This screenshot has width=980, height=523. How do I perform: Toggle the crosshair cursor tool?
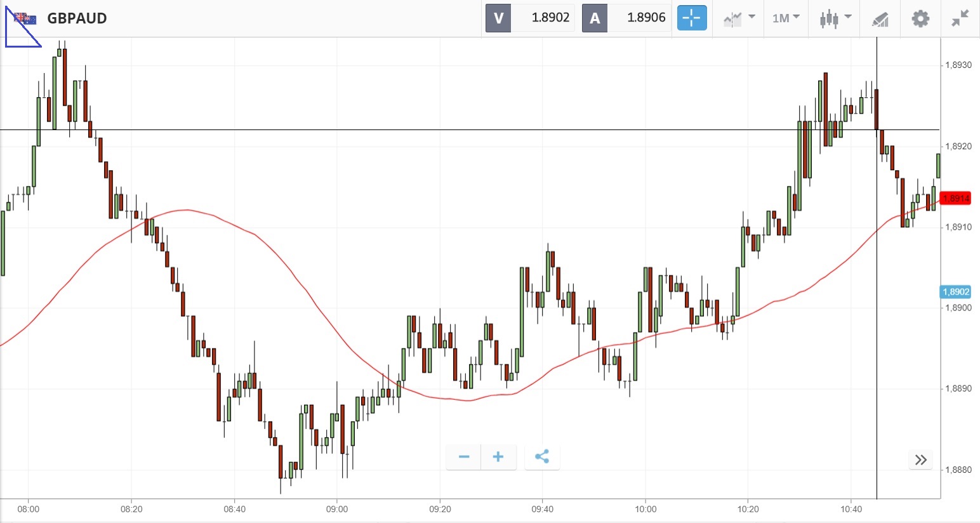pos(692,18)
